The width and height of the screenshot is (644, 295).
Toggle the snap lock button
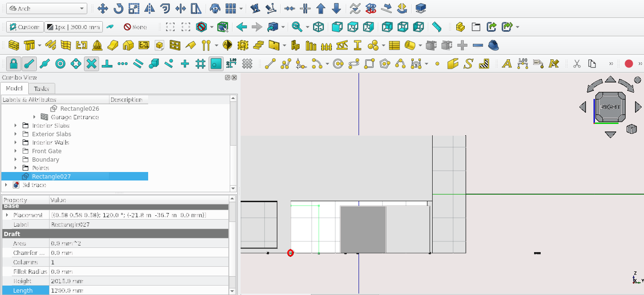(14, 64)
